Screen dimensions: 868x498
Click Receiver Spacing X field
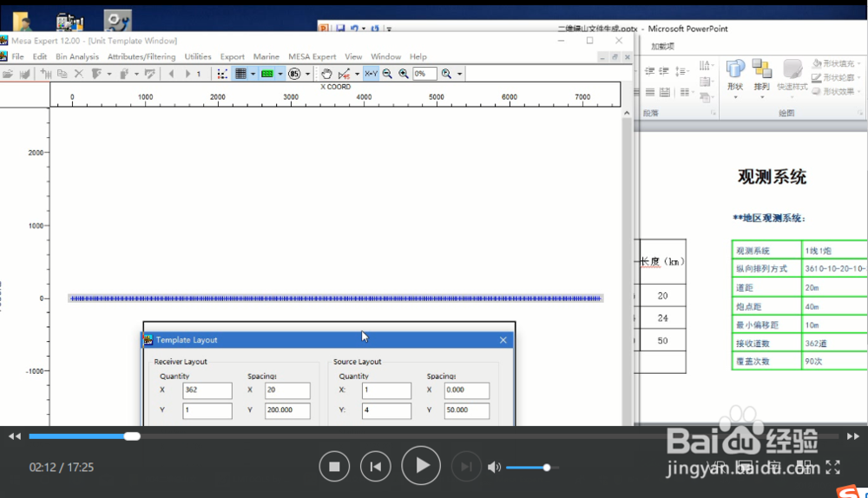click(x=287, y=390)
